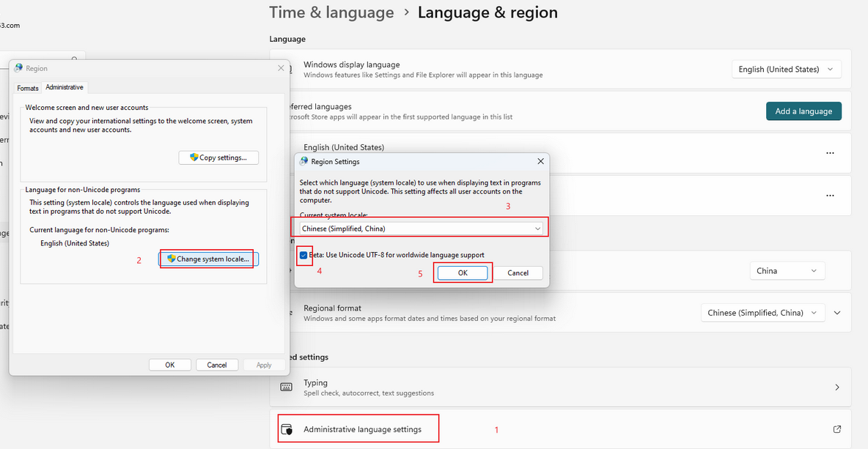Open Regional format dropdown
868x449 pixels.
coord(763,313)
